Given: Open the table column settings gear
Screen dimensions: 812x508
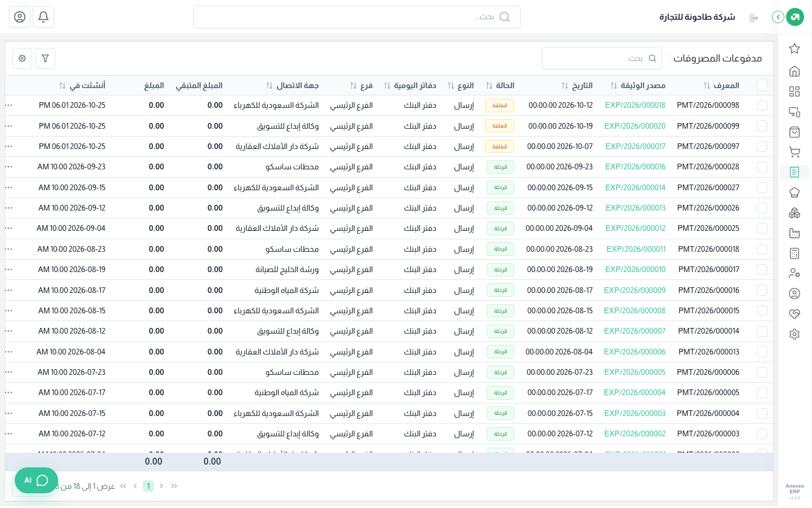Looking at the screenshot, I should point(22,58).
